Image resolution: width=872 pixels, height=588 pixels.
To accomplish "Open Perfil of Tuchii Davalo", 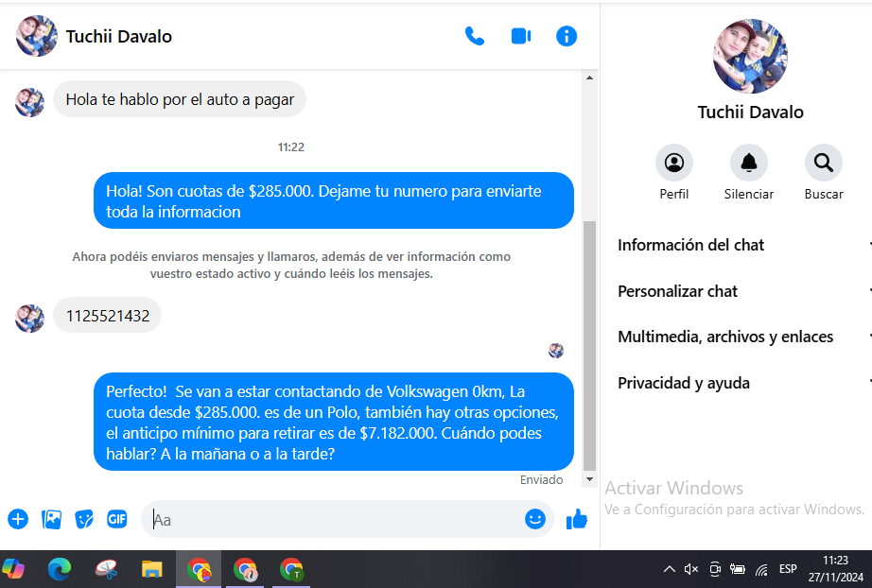I will tap(673, 164).
